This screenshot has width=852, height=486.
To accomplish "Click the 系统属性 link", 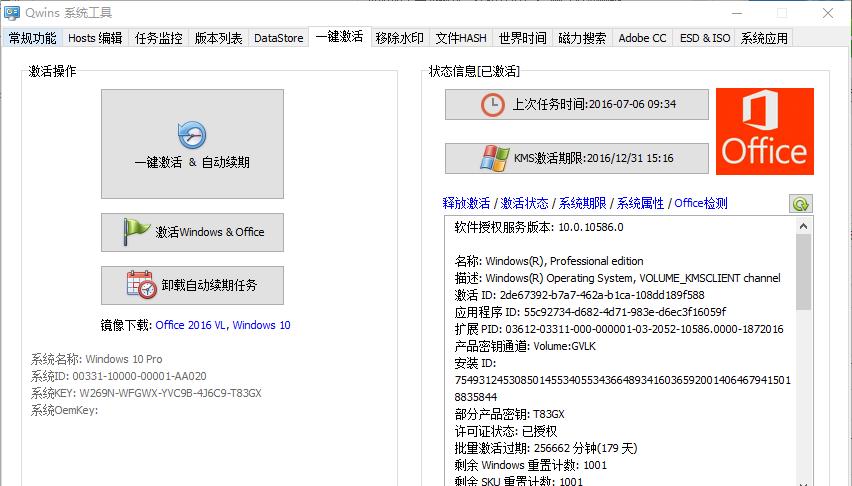I will point(640,203).
